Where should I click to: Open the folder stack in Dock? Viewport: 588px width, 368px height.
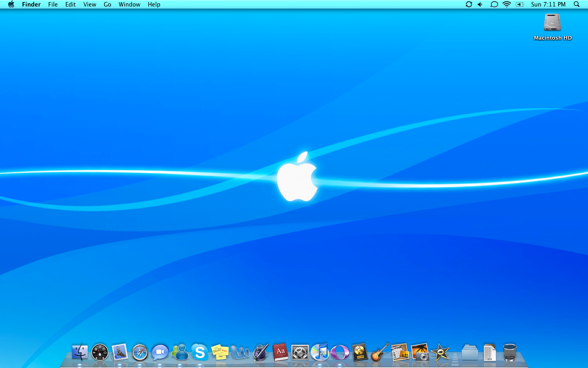point(470,352)
